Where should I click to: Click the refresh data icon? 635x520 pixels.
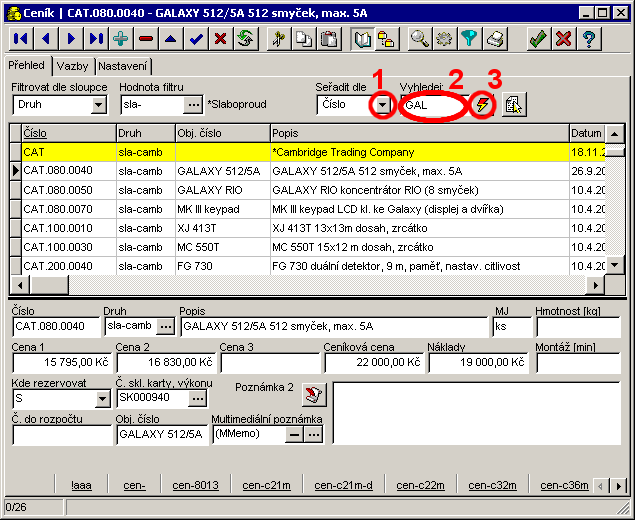(245, 39)
